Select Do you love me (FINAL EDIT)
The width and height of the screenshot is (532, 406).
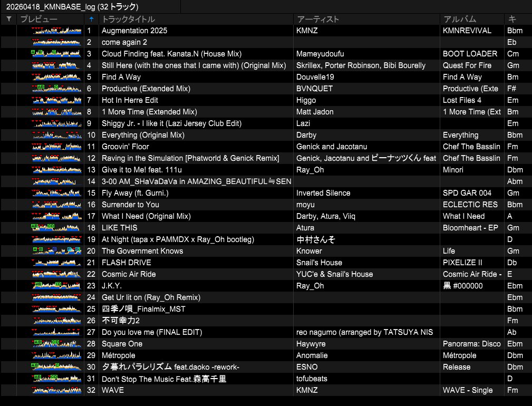pyautogui.click(x=152, y=332)
